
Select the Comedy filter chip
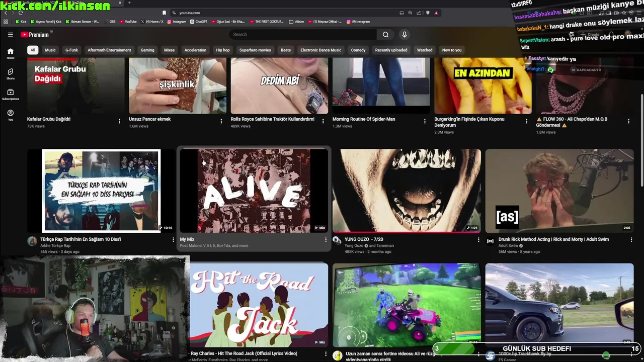(358, 50)
